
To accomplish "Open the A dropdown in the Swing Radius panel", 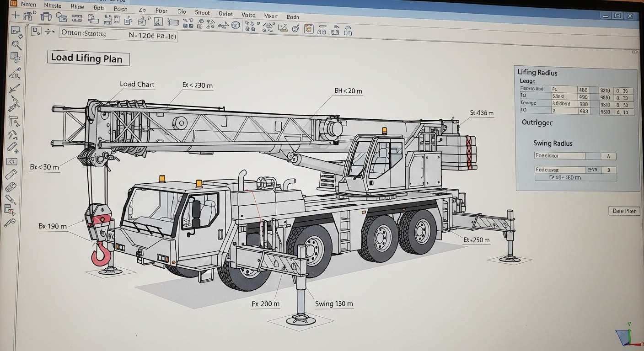I will click(x=608, y=156).
